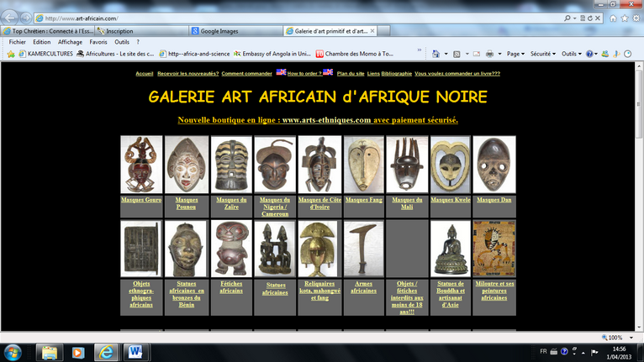Click the Bibliographie link
Viewport: 644px width, 362px height.
coord(396,73)
